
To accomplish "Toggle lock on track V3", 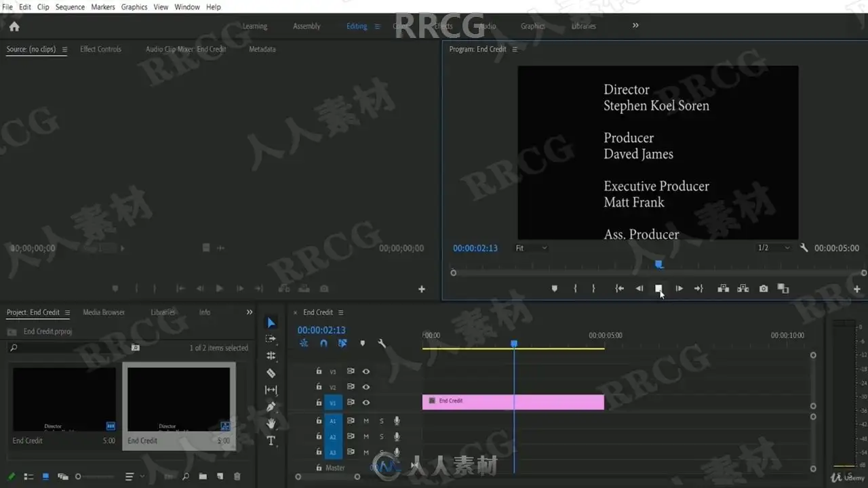I will click(x=319, y=371).
